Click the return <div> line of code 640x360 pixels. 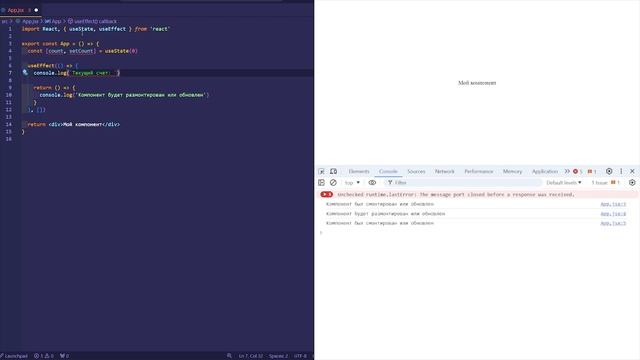[x=73, y=124]
